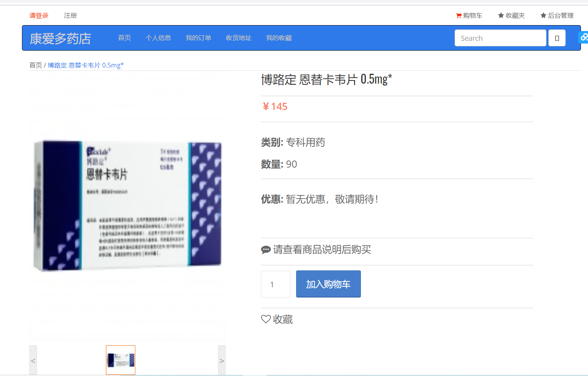
Task: Click the 请登录 login link
Action: coord(39,16)
